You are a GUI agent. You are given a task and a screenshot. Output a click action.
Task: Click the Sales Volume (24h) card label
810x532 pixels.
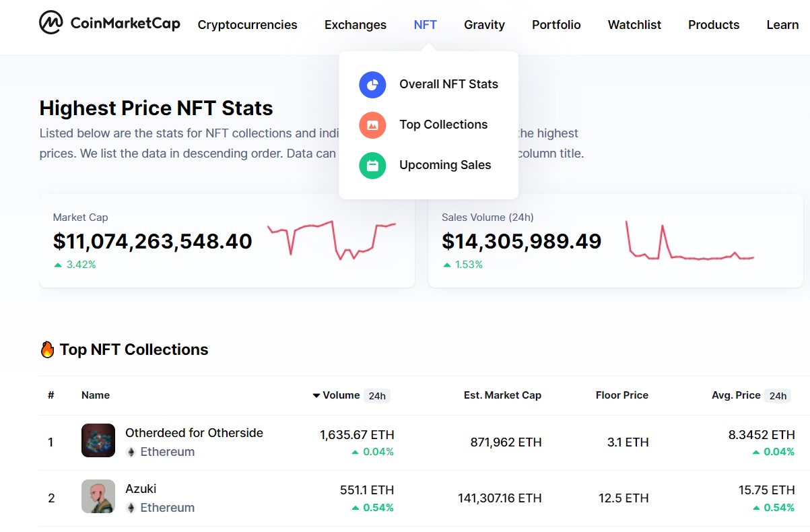click(x=487, y=218)
